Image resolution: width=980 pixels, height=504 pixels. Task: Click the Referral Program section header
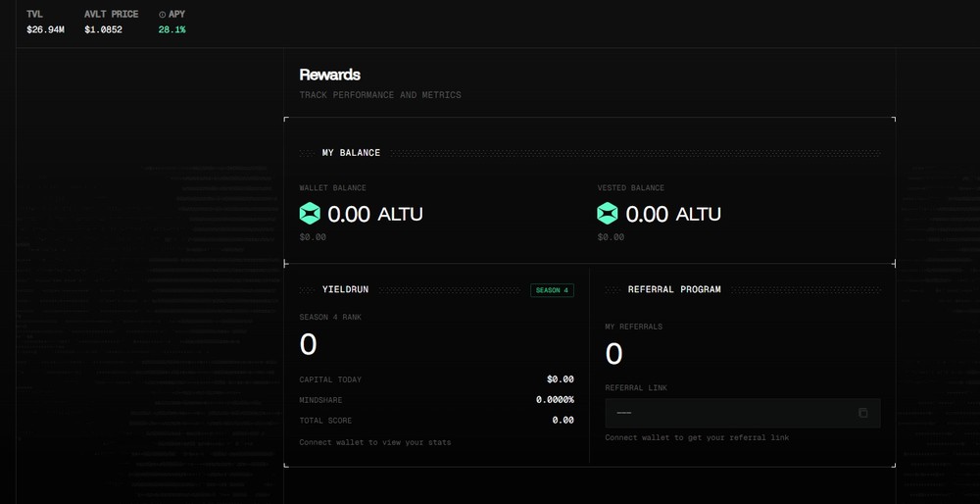(674, 289)
